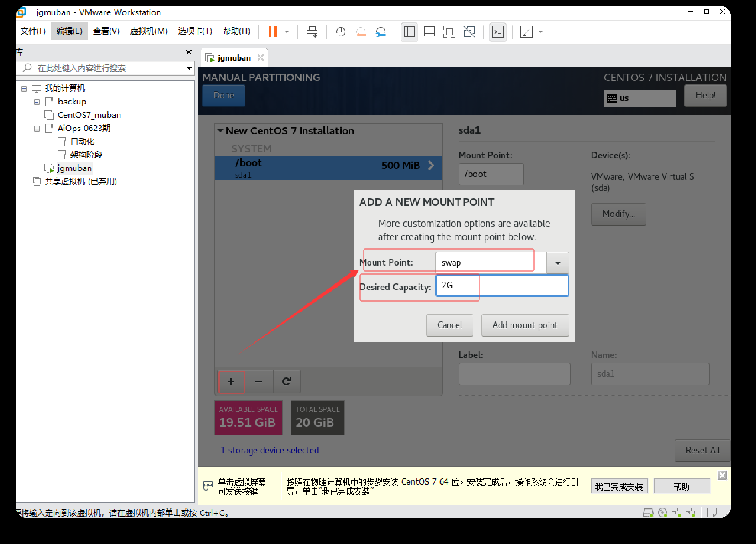Click the Desired Capacity input field
The image size is (756, 544).
pos(502,285)
